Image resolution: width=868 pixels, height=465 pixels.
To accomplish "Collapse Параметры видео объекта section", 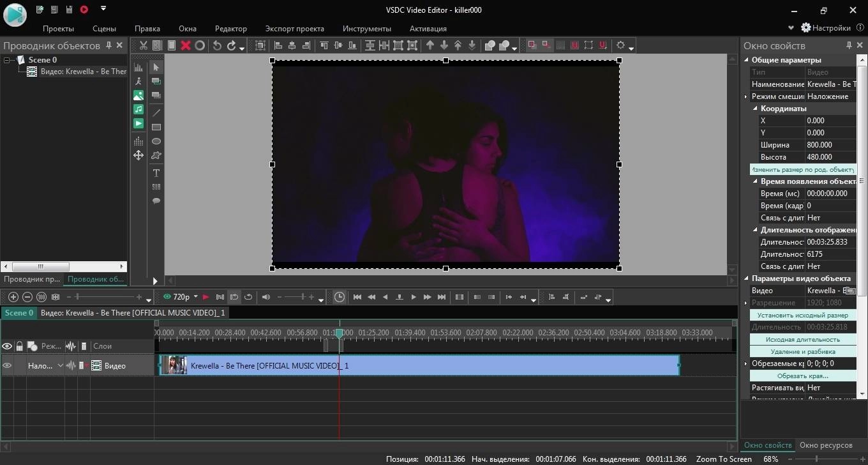I will pyautogui.click(x=746, y=278).
